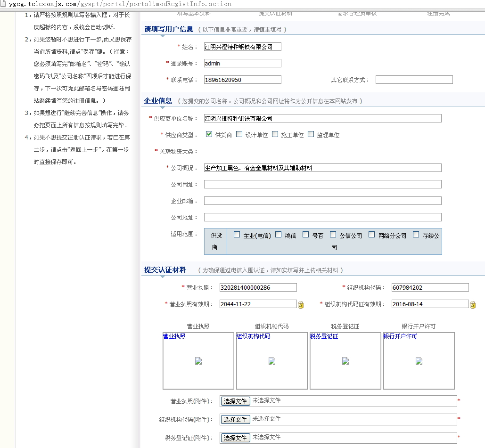Screen dimensions: 485x448
Task: Enable the 号百 scope checkbox
Action: point(305,234)
